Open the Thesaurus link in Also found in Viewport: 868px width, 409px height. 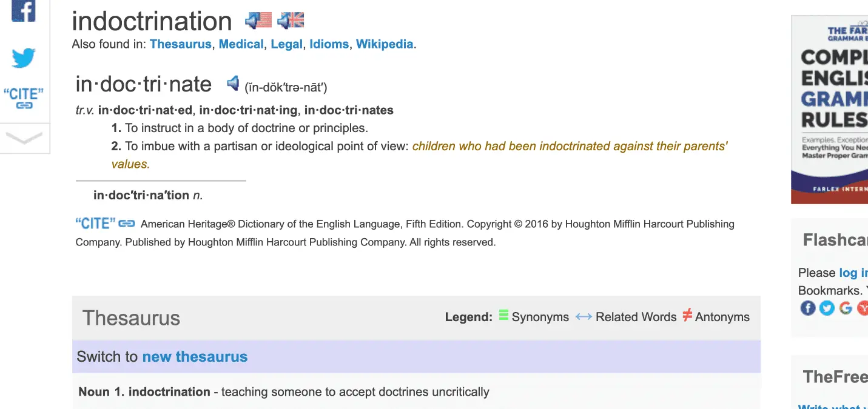point(180,44)
